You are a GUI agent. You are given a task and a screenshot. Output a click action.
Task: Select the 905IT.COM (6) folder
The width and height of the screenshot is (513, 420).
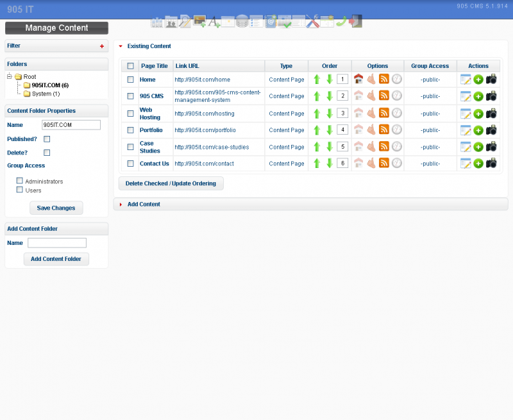pos(50,85)
